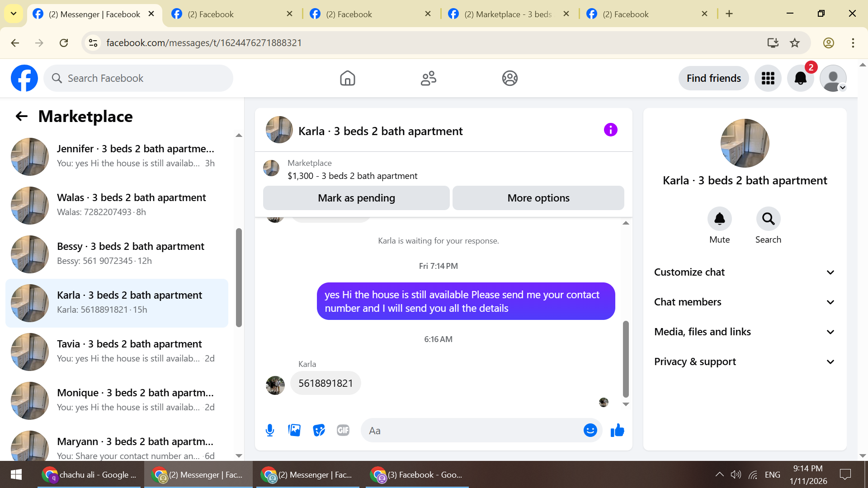Open conversation information purple icon
868x488 pixels.
click(610, 130)
